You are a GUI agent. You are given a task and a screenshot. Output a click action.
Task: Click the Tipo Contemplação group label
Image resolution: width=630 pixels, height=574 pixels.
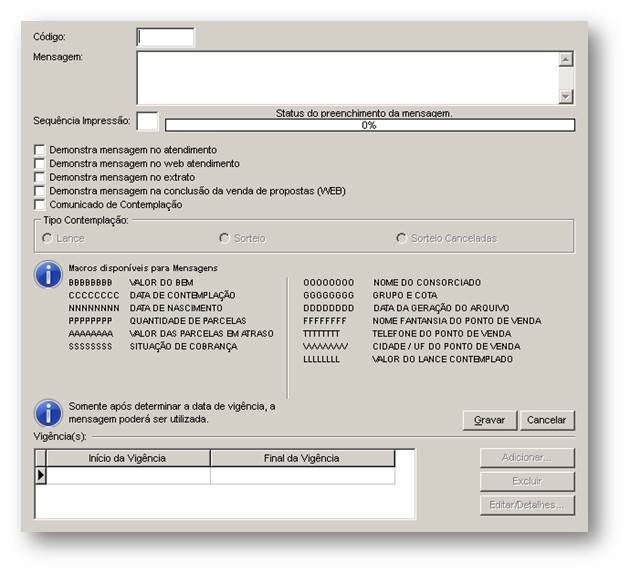tap(86, 221)
